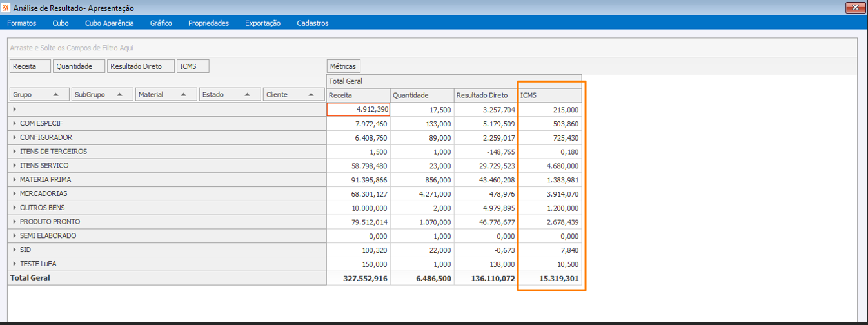Expand the SEMI ELABORADO group
The height and width of the screenshot is (325, 868).
point(14,236)
